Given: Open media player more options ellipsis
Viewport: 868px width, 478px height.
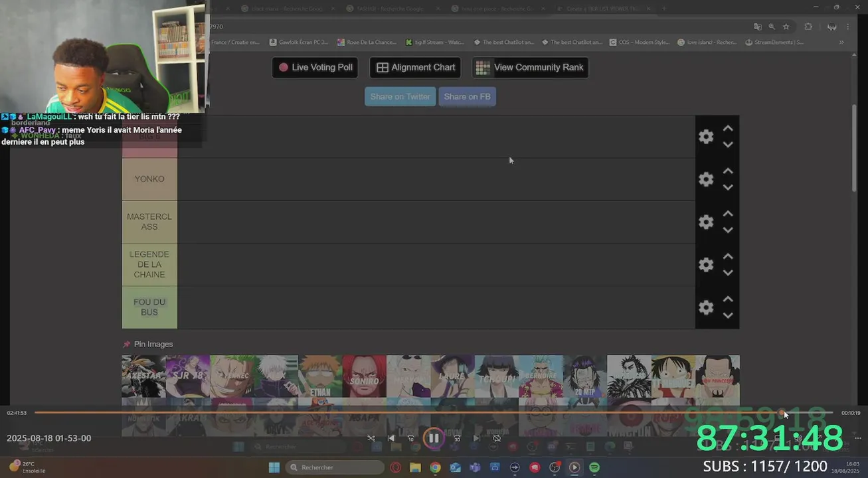Looking at the screenshot, I should point(857,438).
